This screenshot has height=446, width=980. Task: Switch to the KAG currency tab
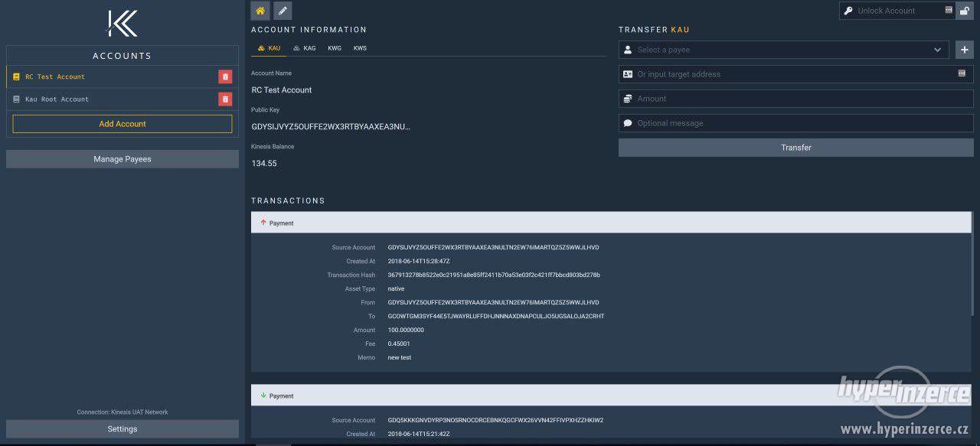(305, 48)
